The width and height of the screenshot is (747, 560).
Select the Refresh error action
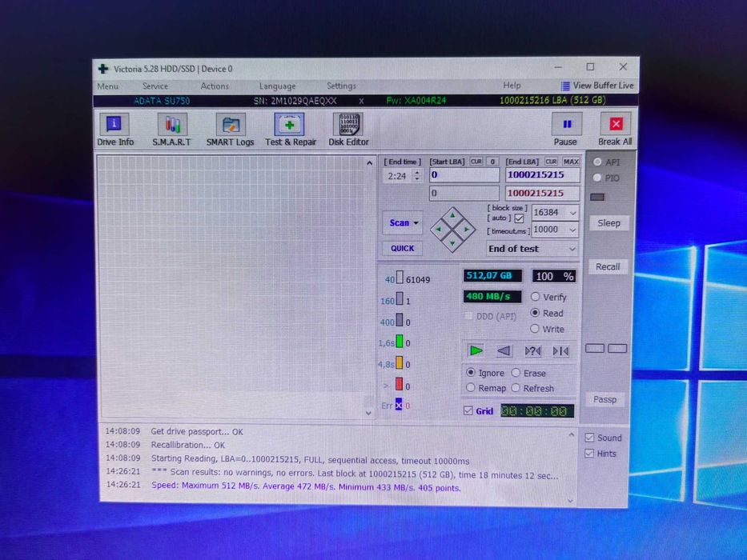click(516, 388)
